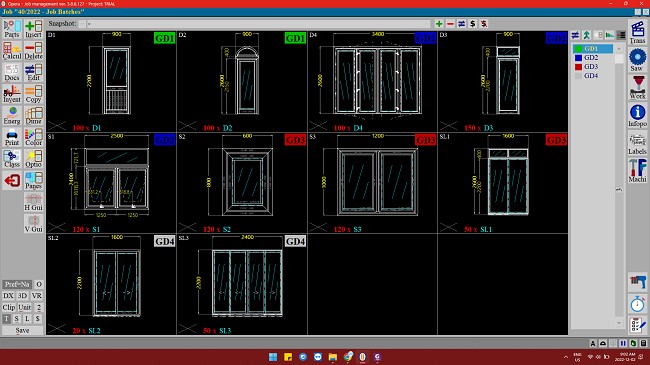Screen dimensions: 650x365
Task: Click the red exit arrow icon
Action: click(x=12, y=180)
